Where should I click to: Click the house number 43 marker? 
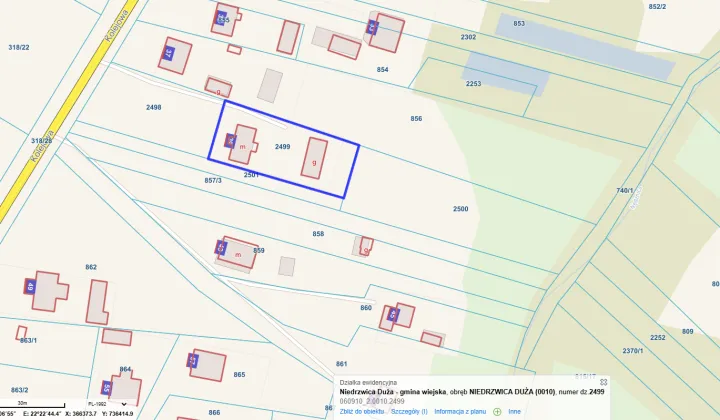click(372, 28)
